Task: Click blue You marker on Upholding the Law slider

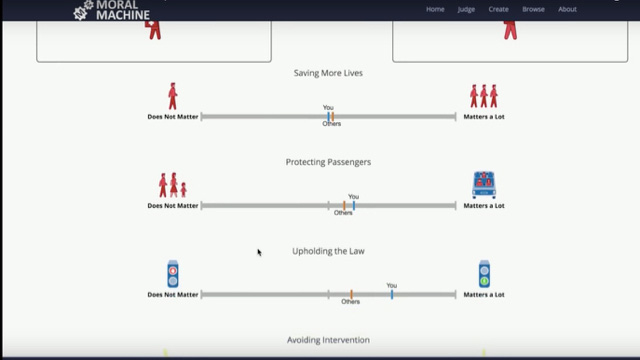Action: [392, 294]
